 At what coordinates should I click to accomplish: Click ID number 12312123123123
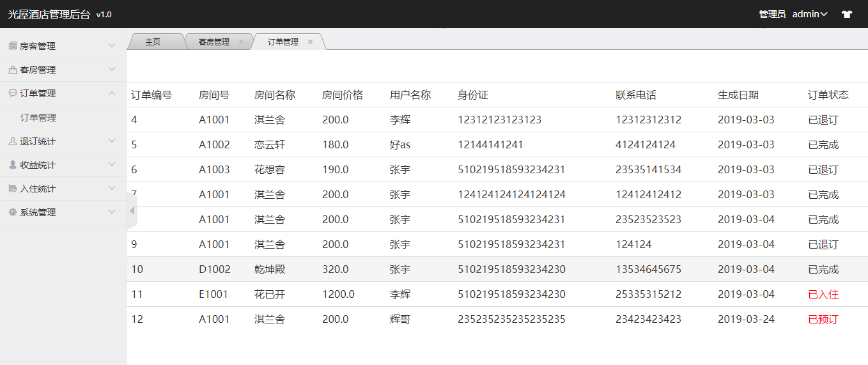[500, 120]
